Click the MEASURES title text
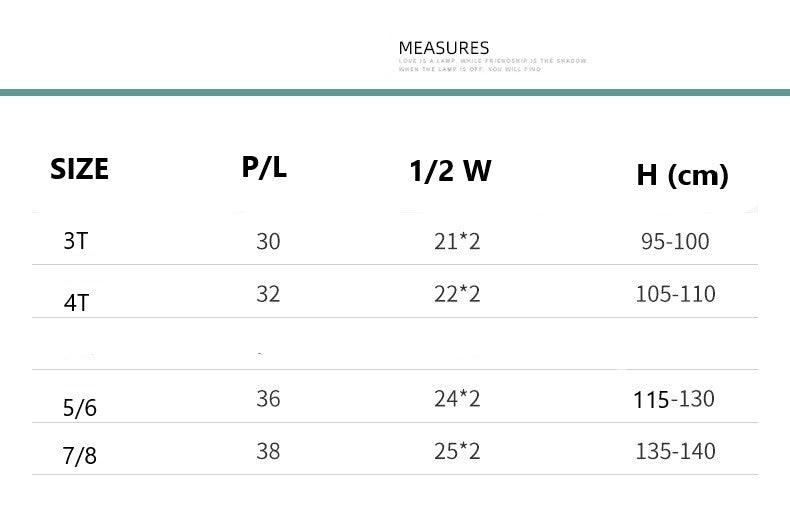 tap(444, 48)
